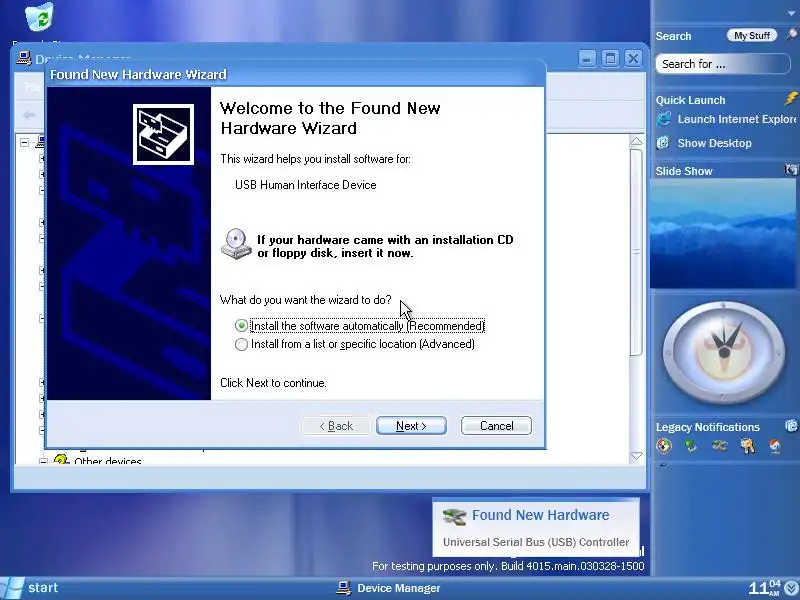This screenshot has width=800, height=600.
Task: Click the 11:04 AM taskbar clock
Action: tap(764, 588)
